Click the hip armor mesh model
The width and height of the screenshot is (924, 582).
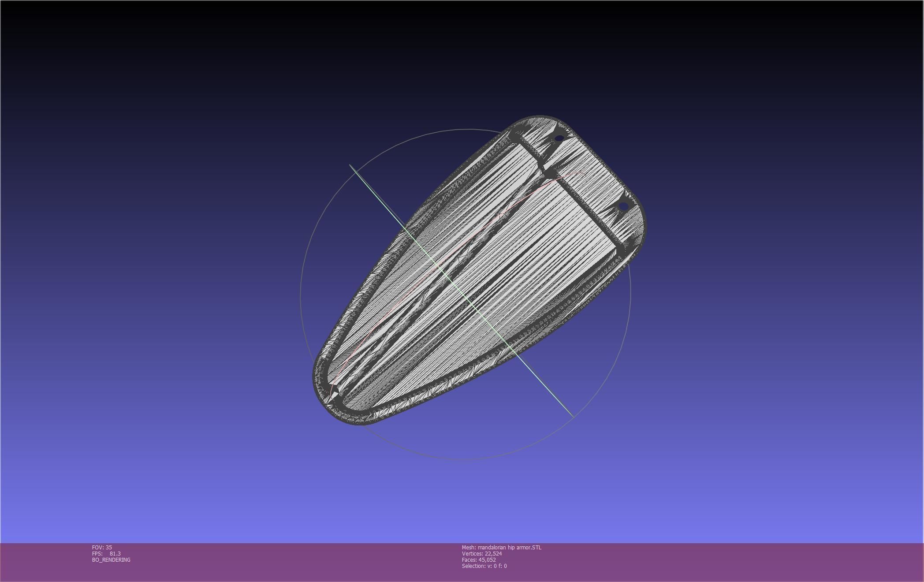[x=479, y=270]
